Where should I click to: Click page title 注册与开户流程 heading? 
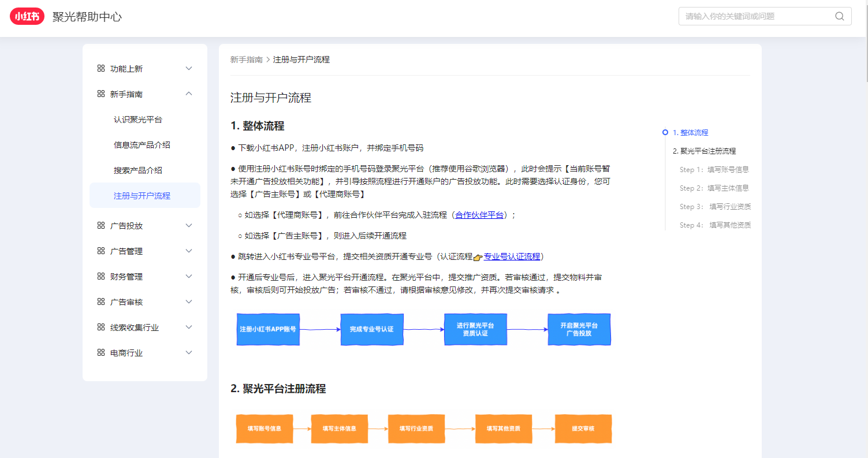pyautogui.click(x=271, y=98)
